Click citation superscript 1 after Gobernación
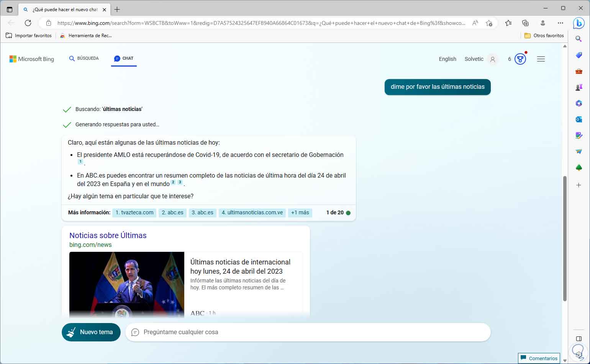This screenshot has height=364, width=590. [80, 162]
